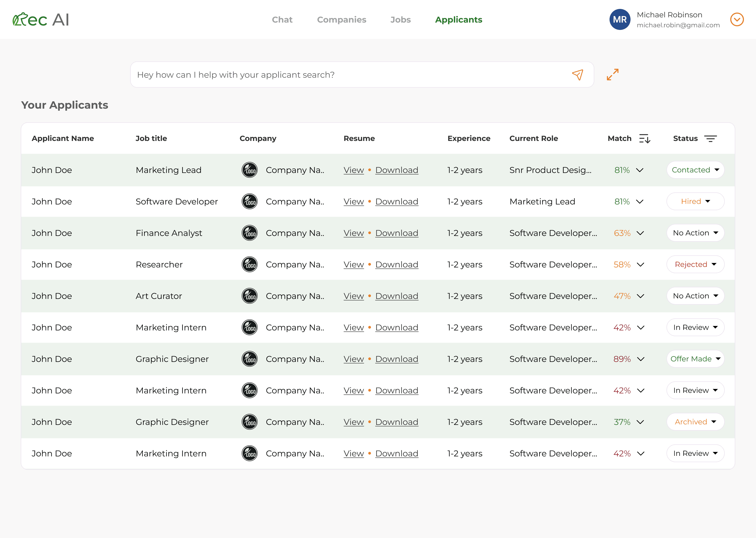Click company logo in Art Curator row
Image resolution: width=756 pixels, height=538 pixels.
tap(249, 296)
